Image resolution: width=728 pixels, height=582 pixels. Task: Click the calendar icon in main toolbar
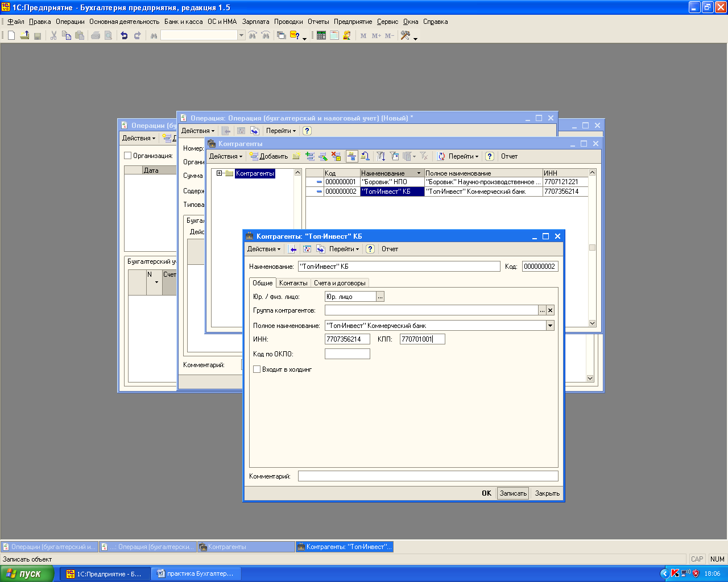pos(334,35)
